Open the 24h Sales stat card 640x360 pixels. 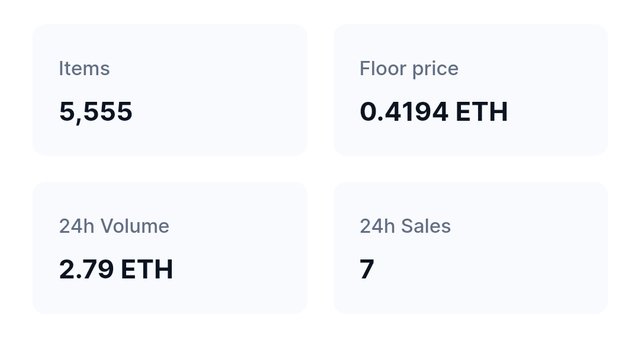pos(471,248)
